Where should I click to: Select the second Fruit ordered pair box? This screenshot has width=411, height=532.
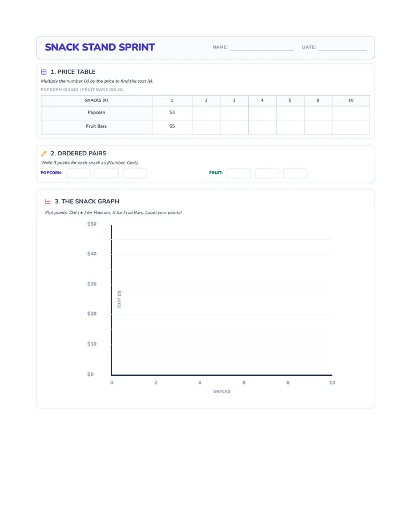[267, 173]
